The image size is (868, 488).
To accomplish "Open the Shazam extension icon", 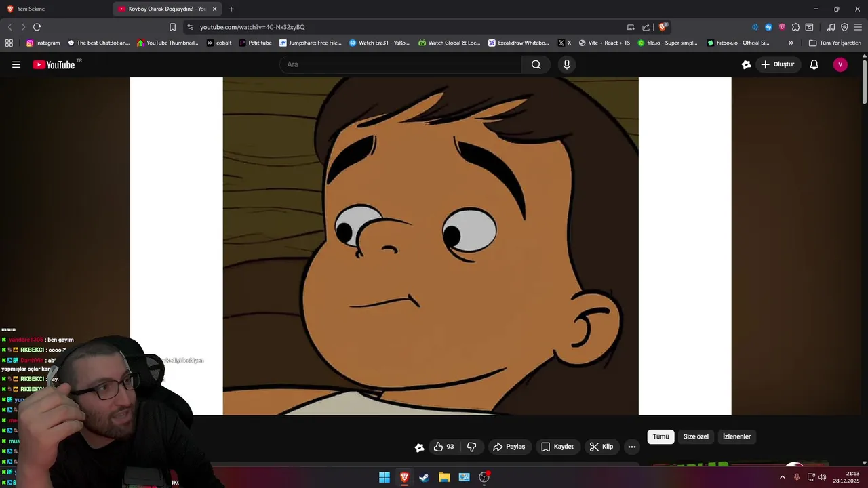I will point(768,27).
